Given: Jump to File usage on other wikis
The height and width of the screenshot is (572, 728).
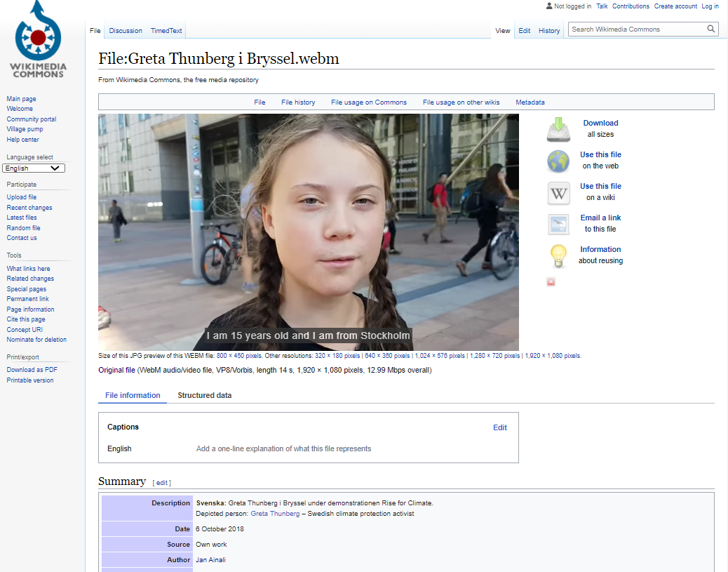Looking at the screenshot, I should click(461, 102).
